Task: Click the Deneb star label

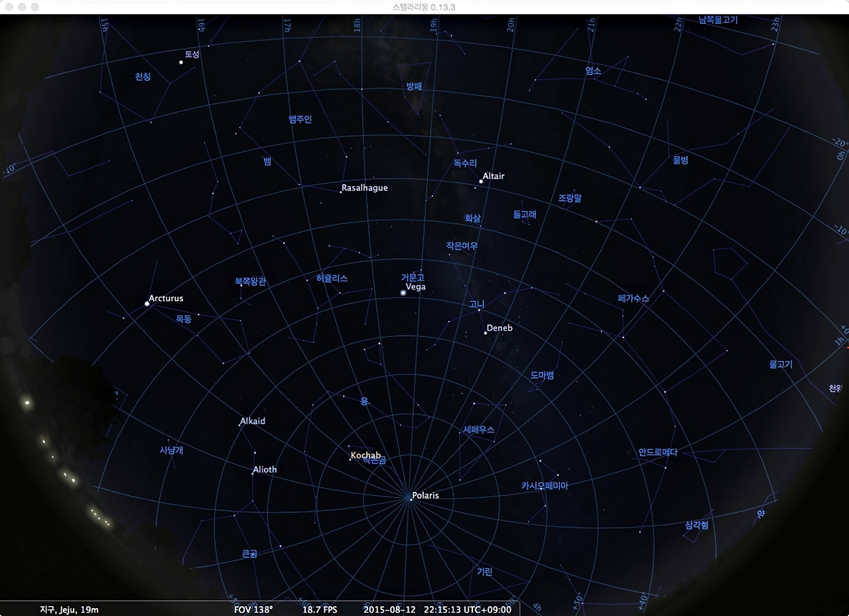Action: click(x=499, y=328)
